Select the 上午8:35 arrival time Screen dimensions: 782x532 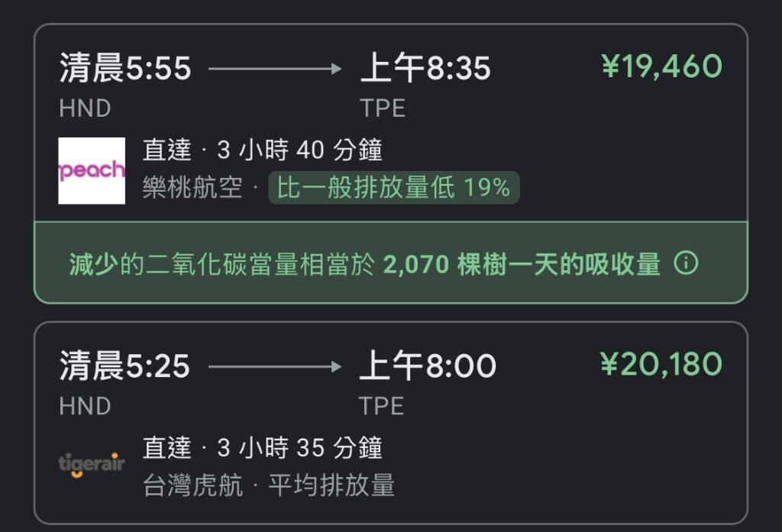426,68
